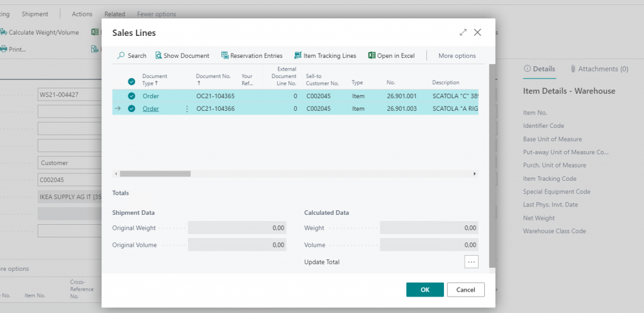Screen dimensions: 644x313
Task: Switch to the Attachments (0) tab
Action: [599, 69]
